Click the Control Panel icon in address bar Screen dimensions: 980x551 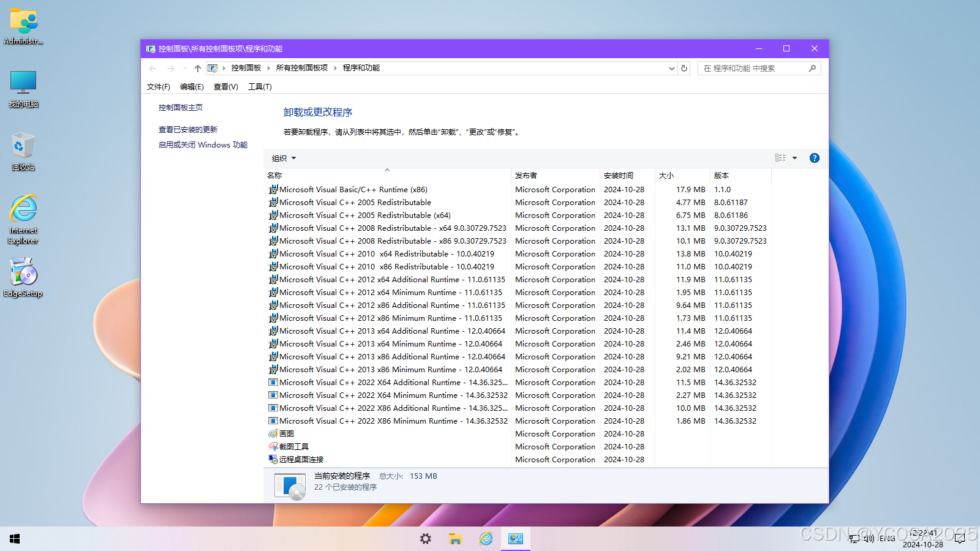point(213,69)
